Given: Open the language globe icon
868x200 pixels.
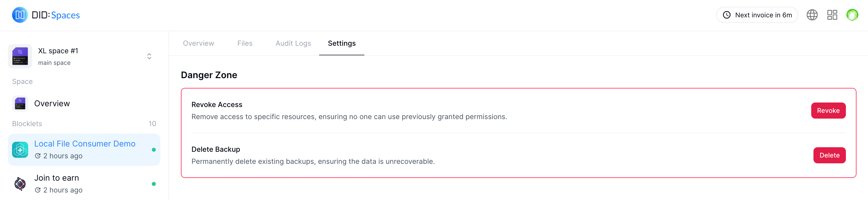Looking at the screenshot, I should [812, 15].
